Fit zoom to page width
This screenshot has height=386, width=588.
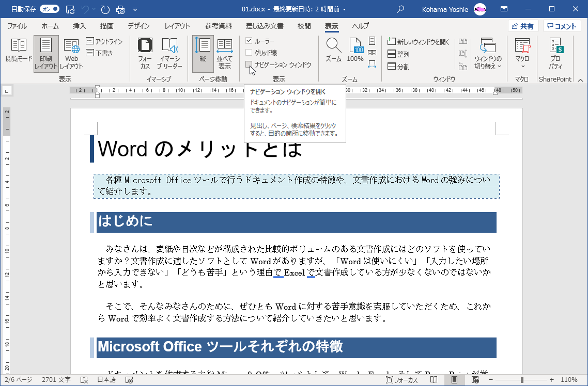coord(372,65)
